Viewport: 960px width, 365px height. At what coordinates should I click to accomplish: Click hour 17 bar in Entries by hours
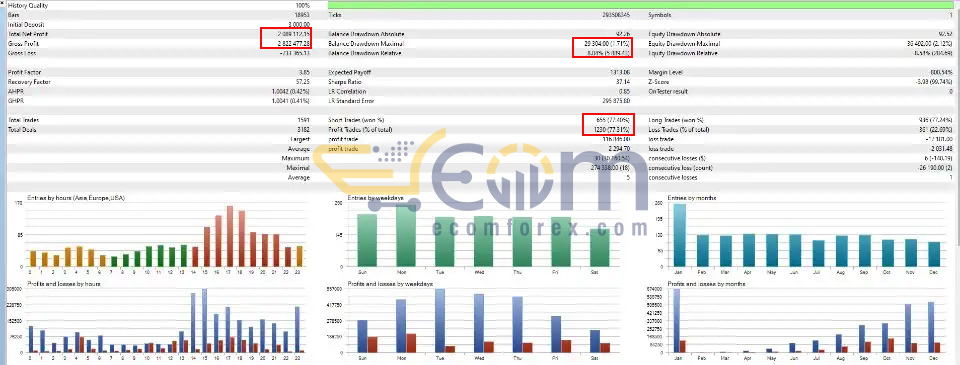230,236
